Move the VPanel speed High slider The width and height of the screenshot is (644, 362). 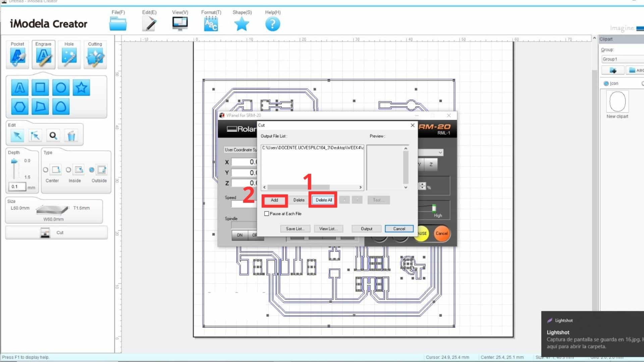pyautogui.click(x=434, y=208)
